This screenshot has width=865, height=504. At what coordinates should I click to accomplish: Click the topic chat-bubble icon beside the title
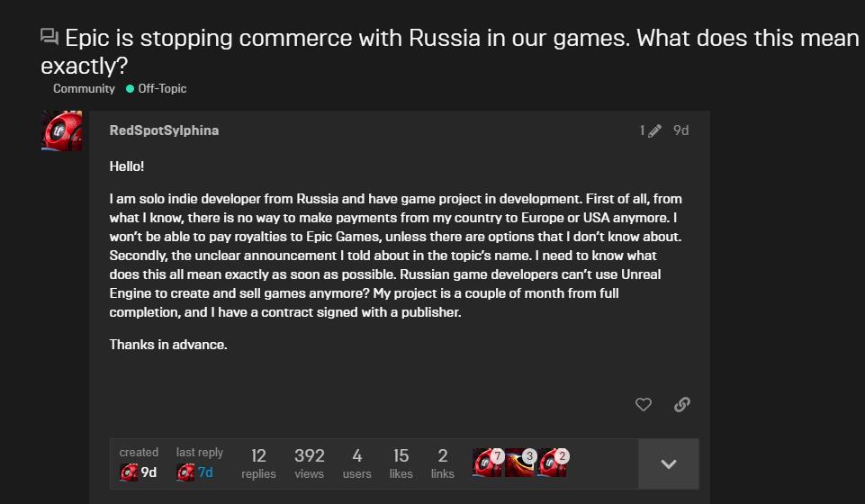[x=50, y=37]
